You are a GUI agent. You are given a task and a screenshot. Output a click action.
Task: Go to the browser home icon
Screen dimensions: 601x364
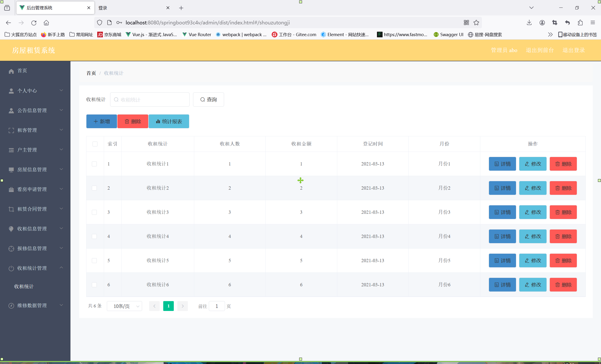pos(46,23)
